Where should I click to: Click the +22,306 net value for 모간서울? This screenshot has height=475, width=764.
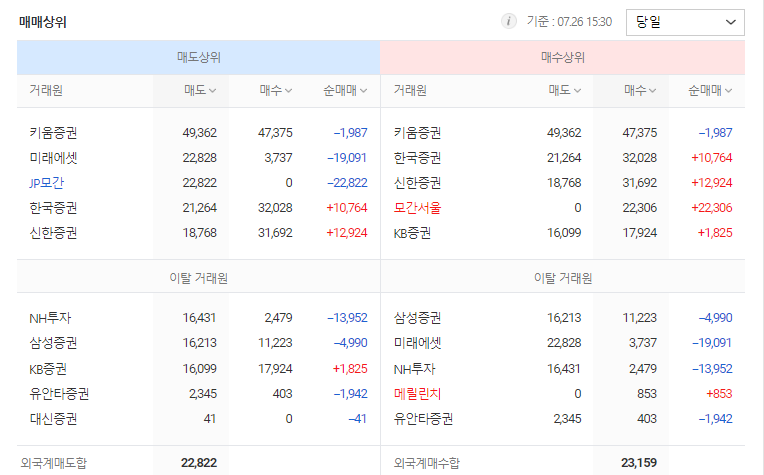tap(711, 208)
